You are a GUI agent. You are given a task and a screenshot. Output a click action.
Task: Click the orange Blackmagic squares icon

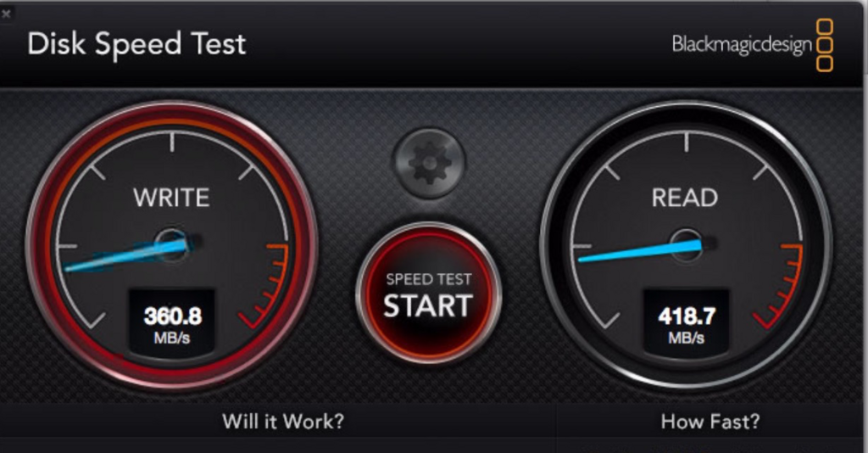(825, 46)
